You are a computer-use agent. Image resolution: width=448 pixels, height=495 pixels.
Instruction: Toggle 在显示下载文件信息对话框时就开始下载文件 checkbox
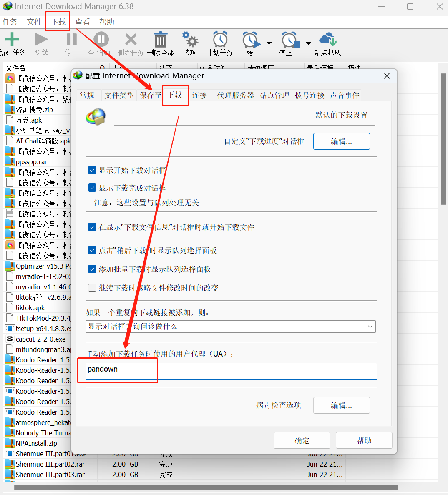point(92,227)
